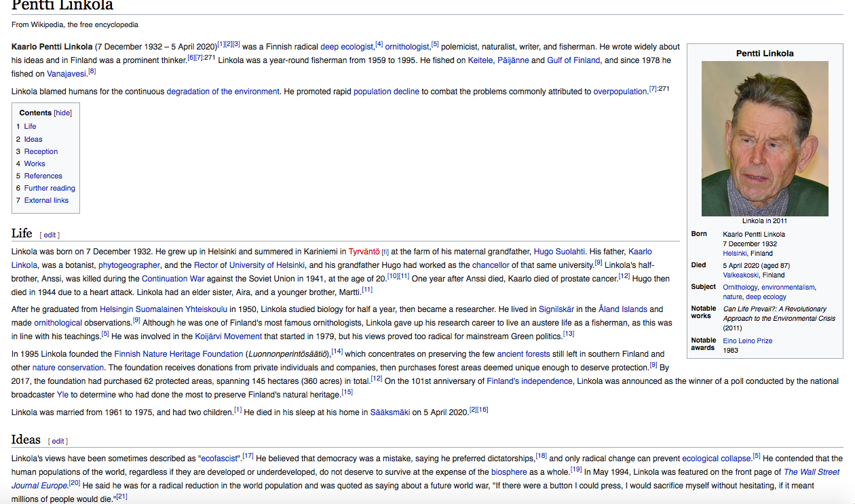The height and width of the screenshot is (504, 855).
Task: Open the biosphere link
Action: click(x=509, y=472)
